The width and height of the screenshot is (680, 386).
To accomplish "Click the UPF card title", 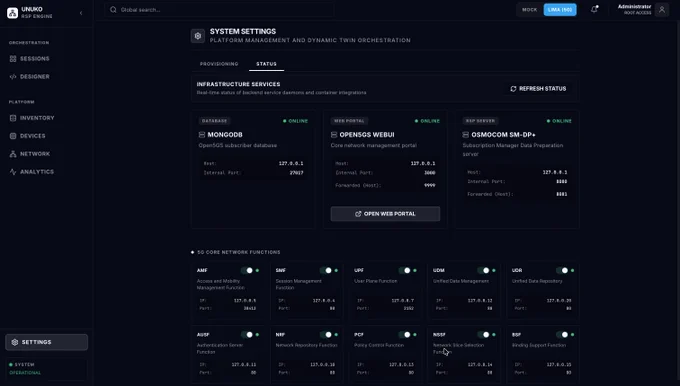I will pos(359,270).
